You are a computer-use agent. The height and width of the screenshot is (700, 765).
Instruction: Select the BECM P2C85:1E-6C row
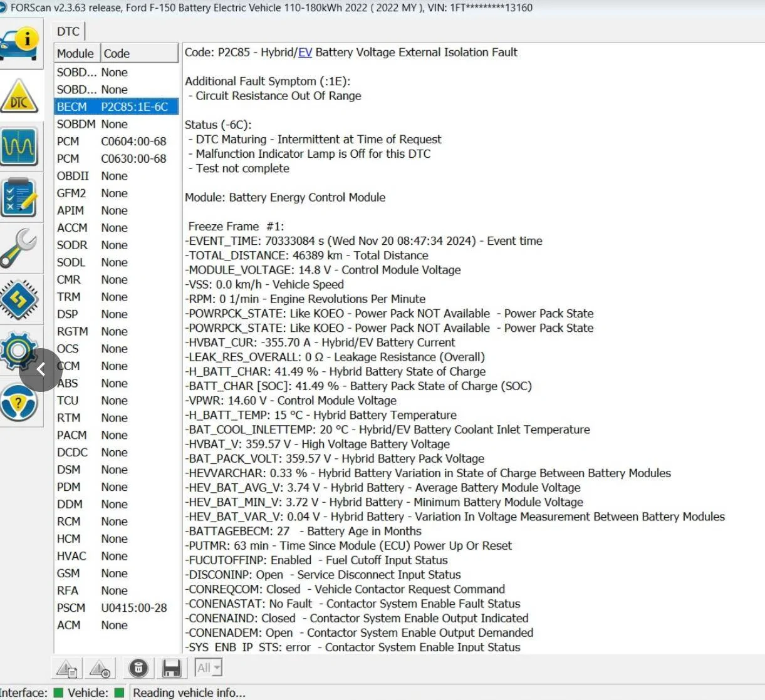pyautogui.click(x=117, y=106)
